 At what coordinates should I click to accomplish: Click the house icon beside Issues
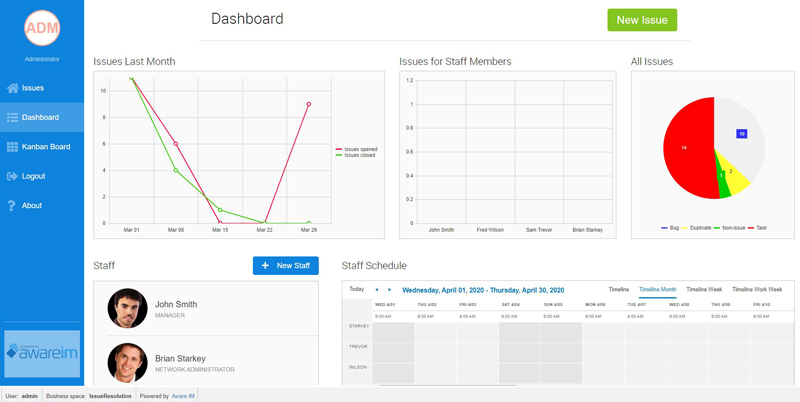click(13, 88)
